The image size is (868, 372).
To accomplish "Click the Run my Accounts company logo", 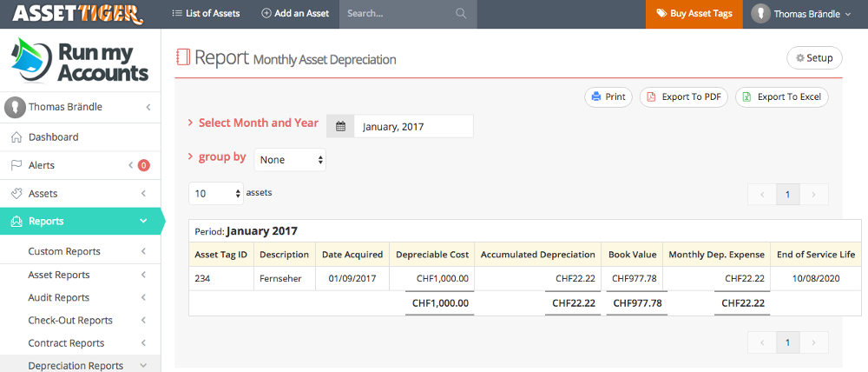I will (x=80, y=61).
